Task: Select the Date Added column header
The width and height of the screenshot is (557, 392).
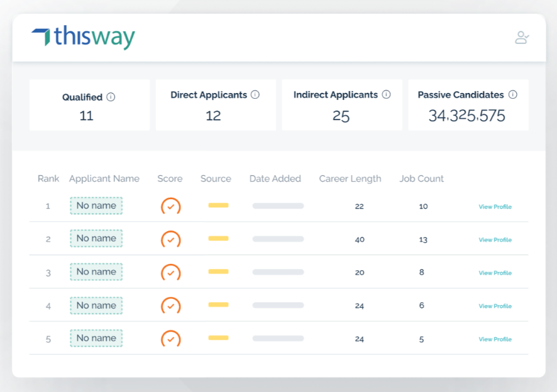Action: [275, 178]
